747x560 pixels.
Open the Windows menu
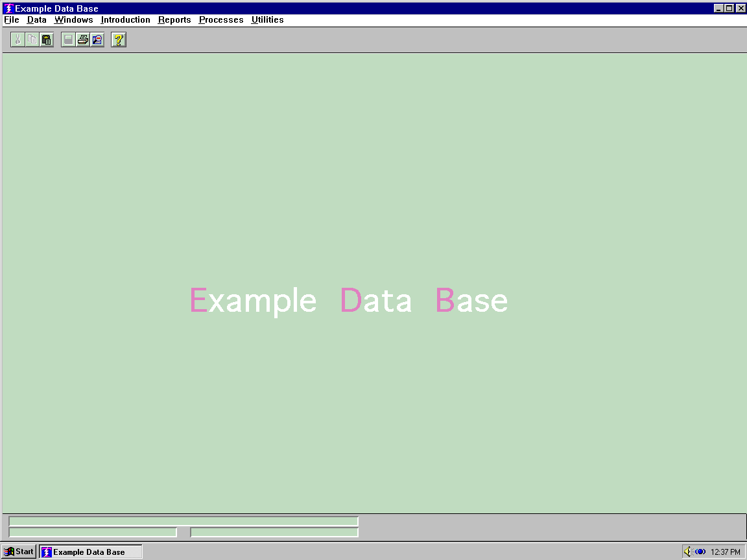click(73, 19)
